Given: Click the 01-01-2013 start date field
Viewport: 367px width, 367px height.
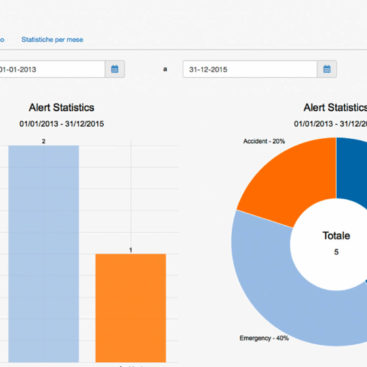Looking at the screenshot, I should (52, 69).
